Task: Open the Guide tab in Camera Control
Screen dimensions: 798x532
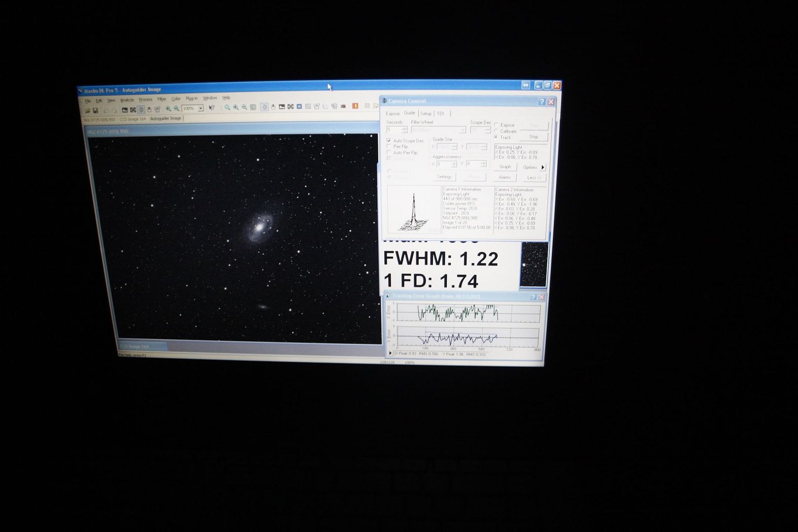Action: [410, 113]
